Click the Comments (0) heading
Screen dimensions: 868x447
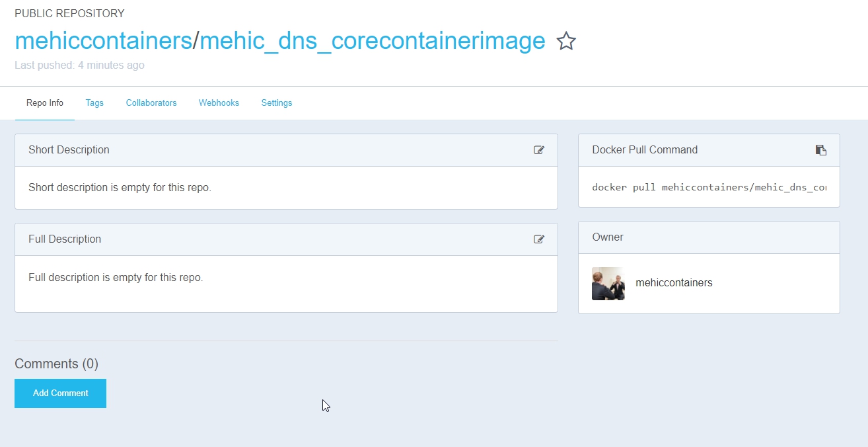pos(57,364)
